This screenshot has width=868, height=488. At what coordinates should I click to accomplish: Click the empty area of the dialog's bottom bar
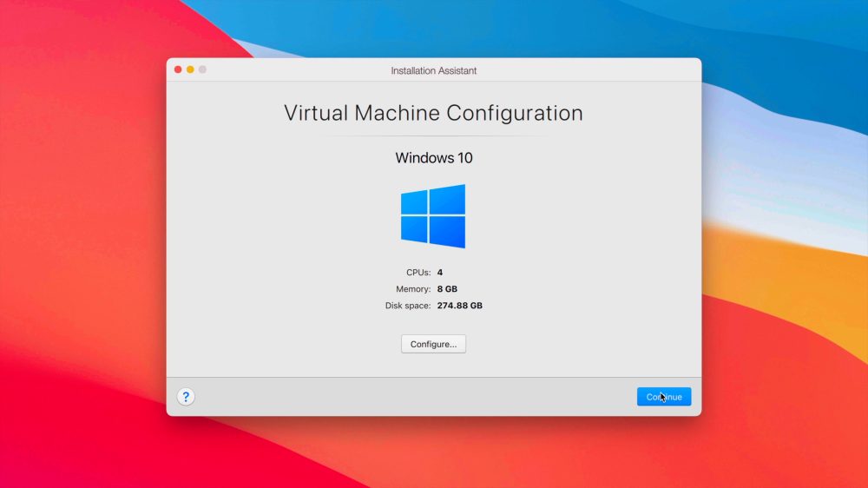(x=417, y=397)
